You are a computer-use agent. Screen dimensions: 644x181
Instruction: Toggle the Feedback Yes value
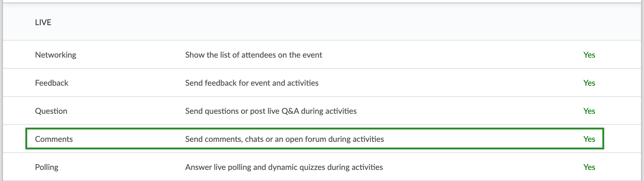pos(589,83)
